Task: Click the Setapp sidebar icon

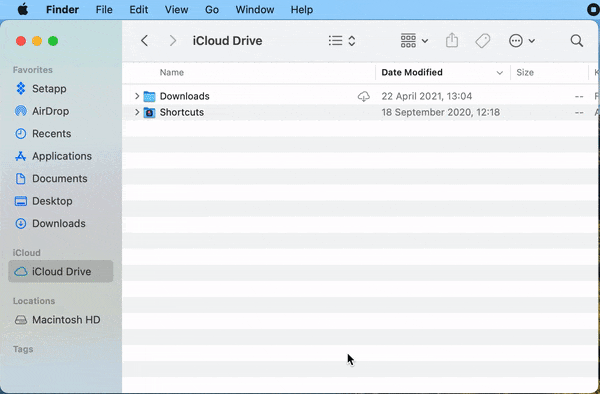Action: pyautogui.click(x=21, y=89)
